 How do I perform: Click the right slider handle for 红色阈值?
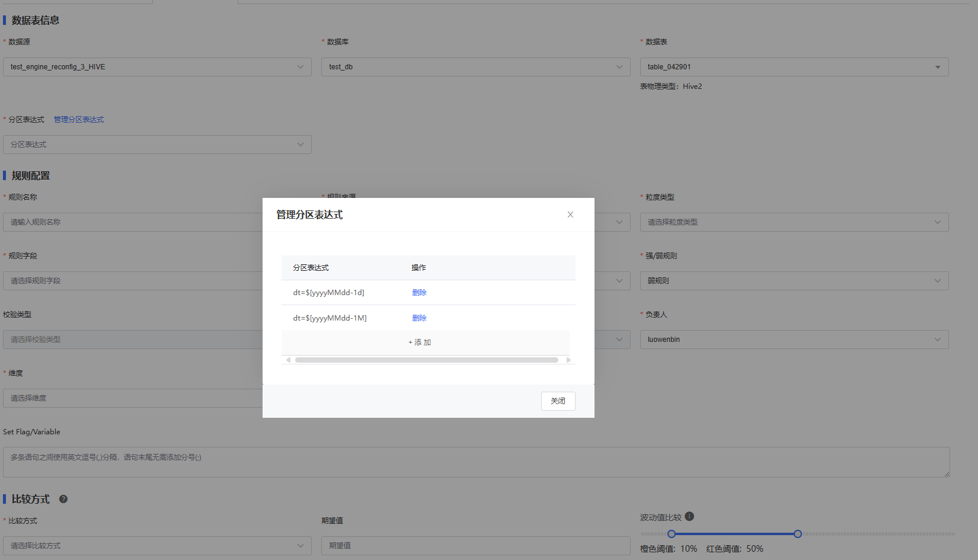coord(798,534)
